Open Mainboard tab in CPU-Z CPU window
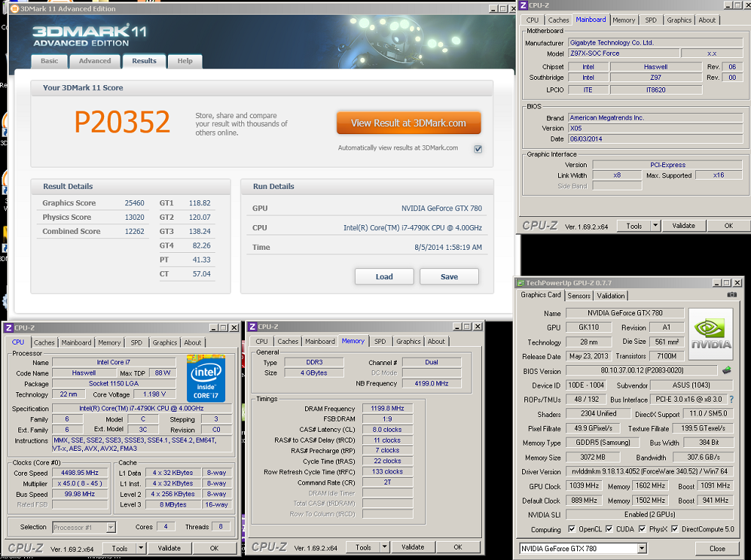Screen dimensions: 751x560 [x=76, y=343]
